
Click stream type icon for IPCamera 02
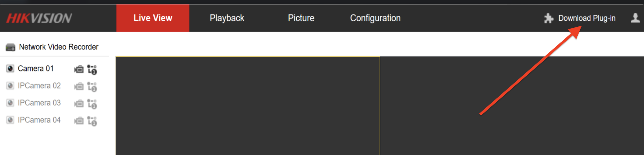[x=92, y=87]
